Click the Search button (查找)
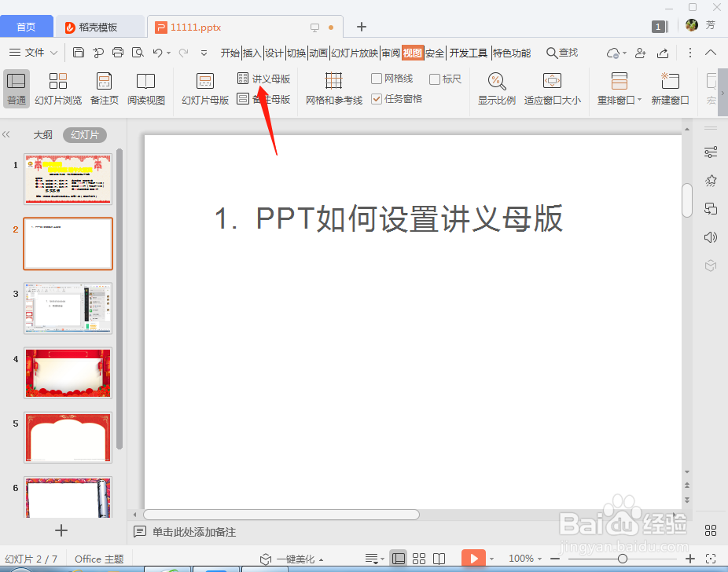 (x=562, y=53)
